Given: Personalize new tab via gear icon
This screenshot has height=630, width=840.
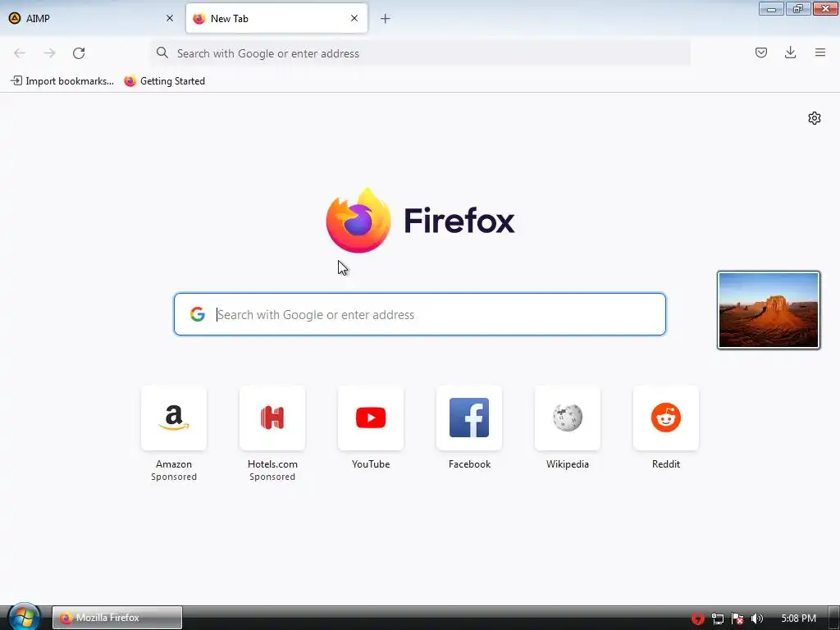Looking at the screenshot, I should click(x=815, y=118).
